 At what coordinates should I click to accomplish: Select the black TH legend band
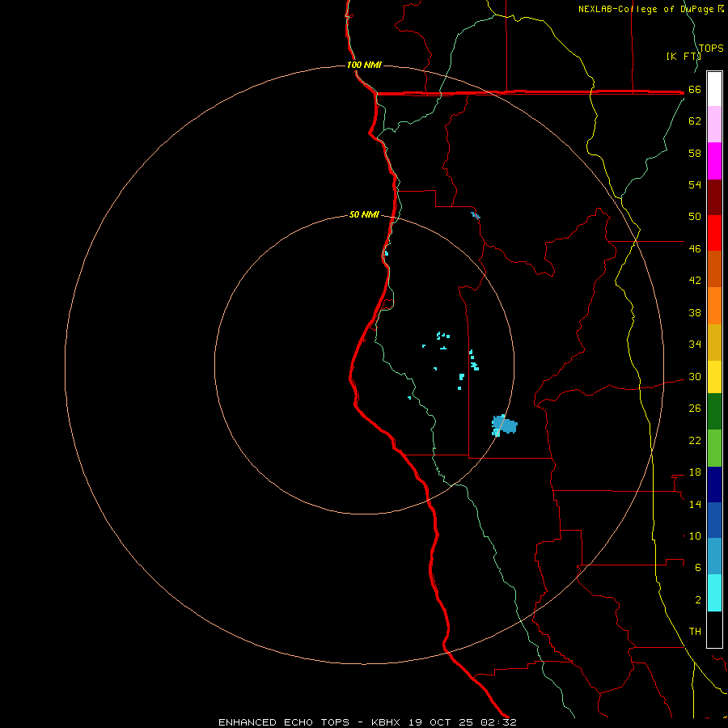point(714,629)
